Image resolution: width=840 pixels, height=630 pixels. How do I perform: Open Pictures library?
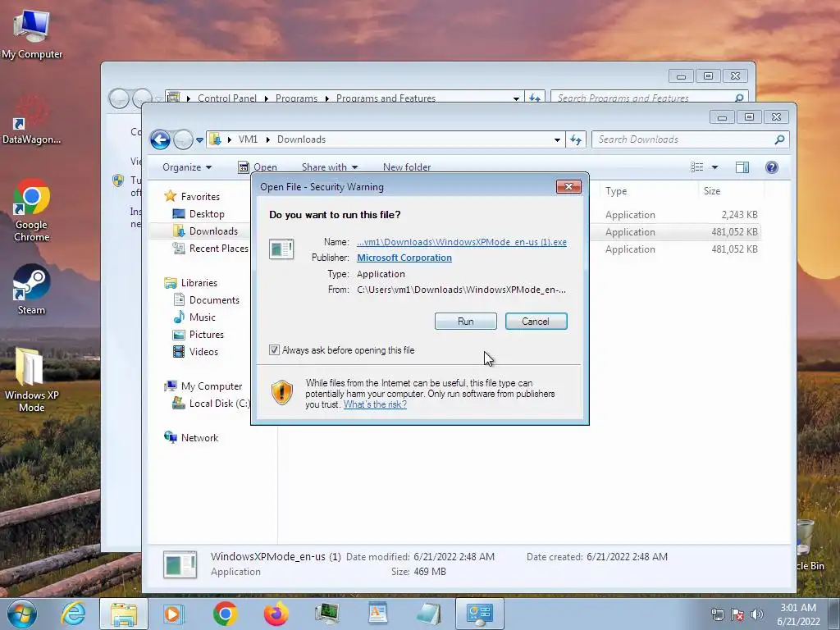pos(206,335)
